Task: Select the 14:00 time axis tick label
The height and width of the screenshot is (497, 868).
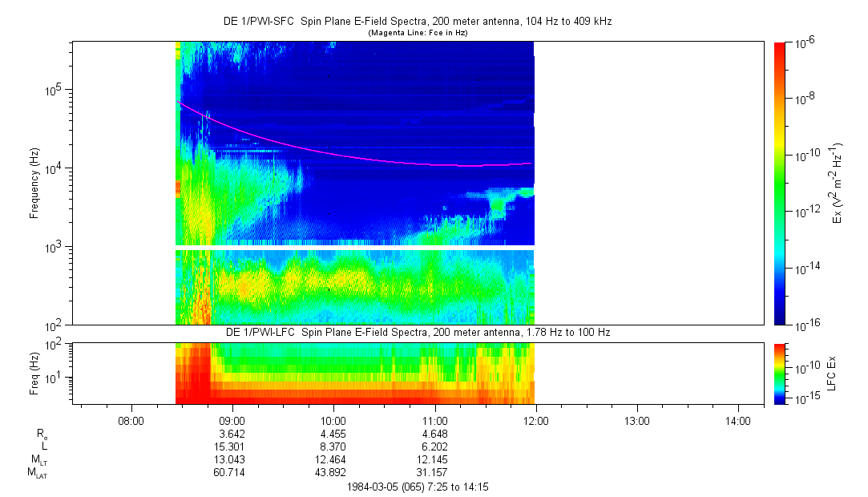Action: (x=737, y=419)
